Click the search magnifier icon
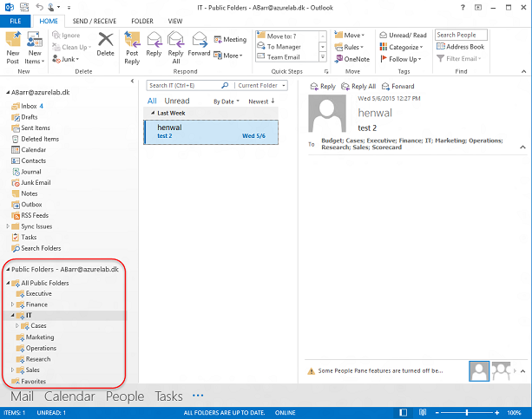This screenshot has height=419, width=532. [x=225, y=85]
